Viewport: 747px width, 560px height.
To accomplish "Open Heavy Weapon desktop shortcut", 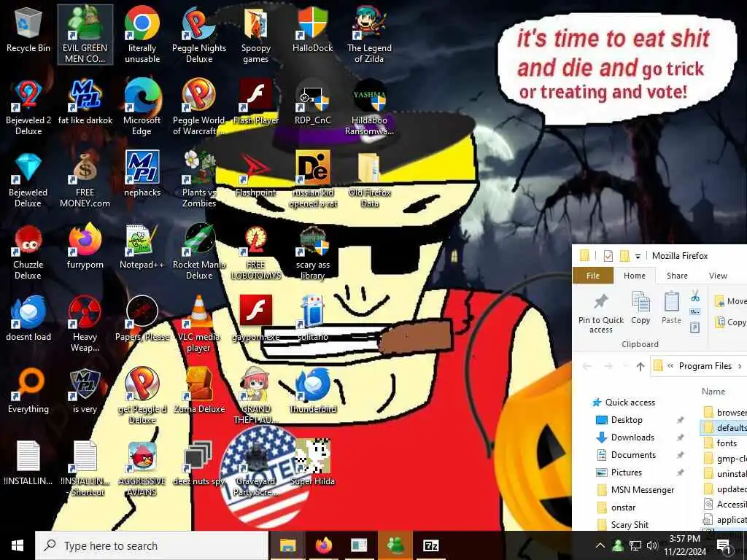I will (x=85, y=324).
